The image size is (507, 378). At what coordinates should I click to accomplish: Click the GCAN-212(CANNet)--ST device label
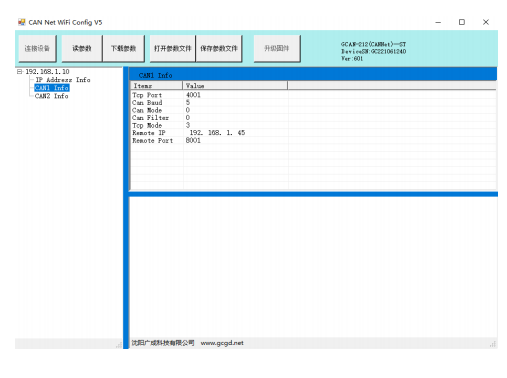coord(373,44)
